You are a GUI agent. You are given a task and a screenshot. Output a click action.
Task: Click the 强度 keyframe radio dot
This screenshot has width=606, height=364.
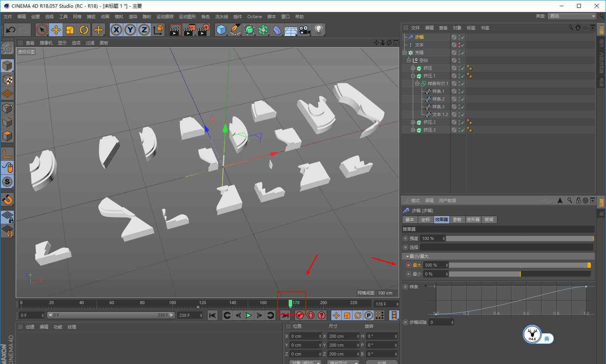(405, 238)
